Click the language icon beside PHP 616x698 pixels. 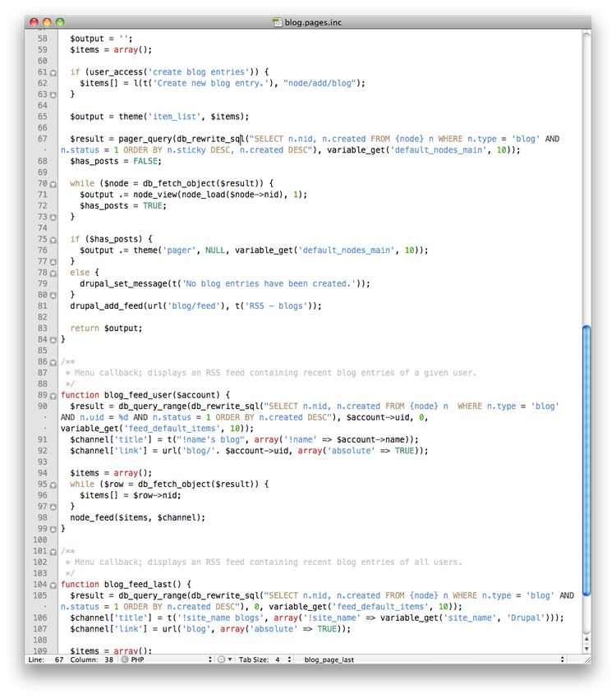point(125,659)
